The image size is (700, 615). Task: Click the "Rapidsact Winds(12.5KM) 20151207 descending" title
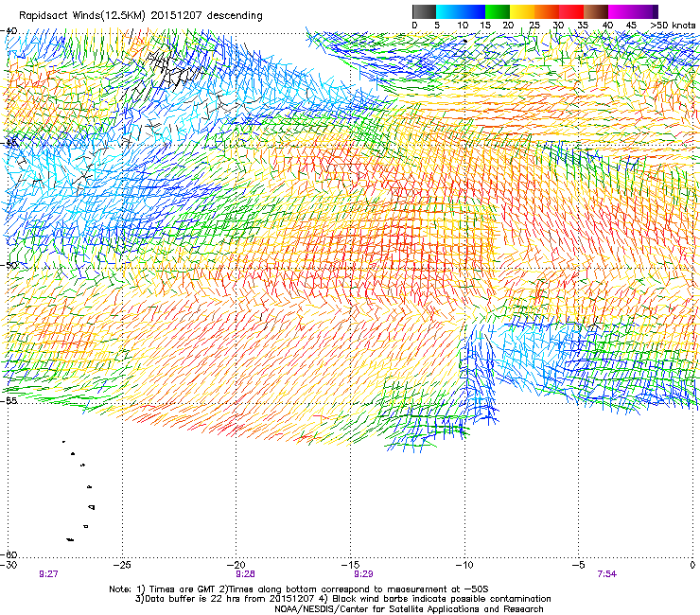click(141, 16)
